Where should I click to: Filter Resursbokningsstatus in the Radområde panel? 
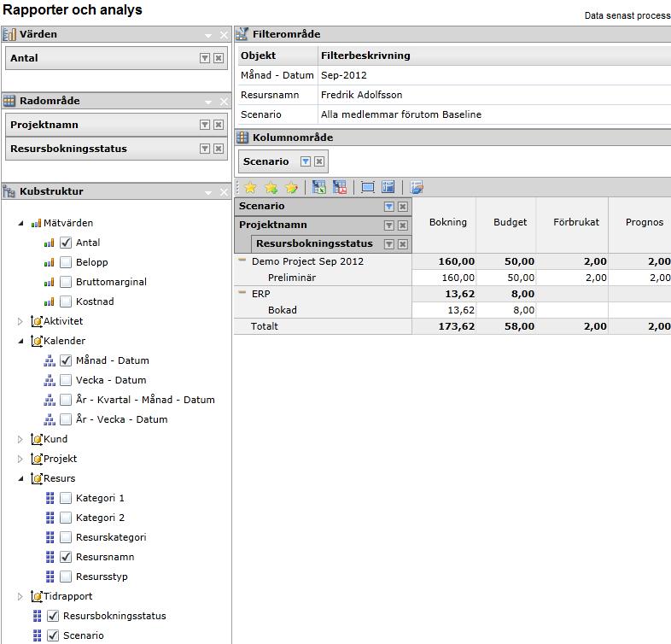(x=205, y=149)
